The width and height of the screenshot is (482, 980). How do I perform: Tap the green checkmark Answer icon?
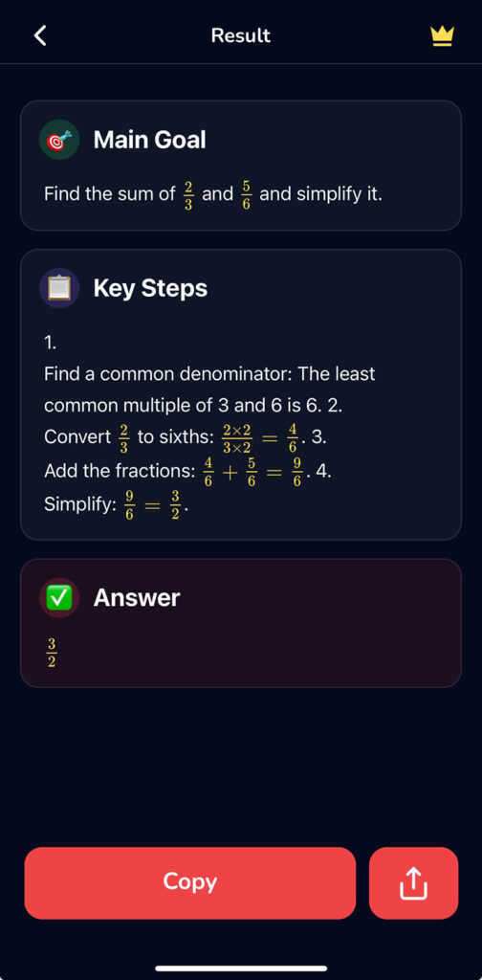pos(59,598)
